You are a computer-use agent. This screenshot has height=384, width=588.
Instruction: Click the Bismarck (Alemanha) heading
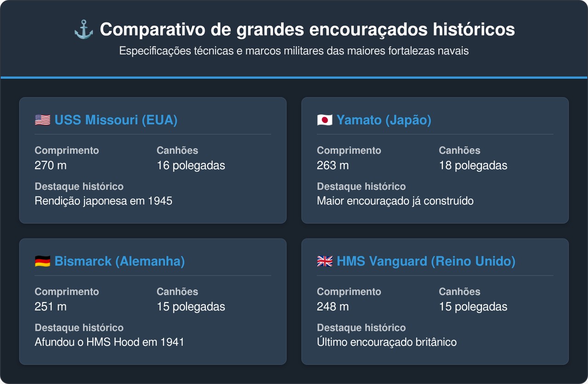tap(119, 261)
